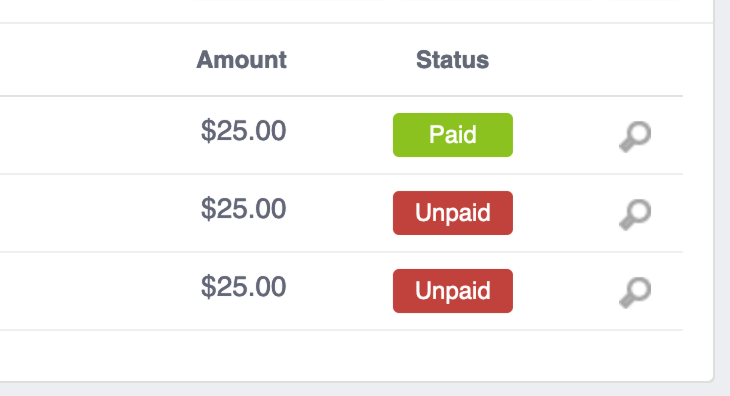730x396 pixels.
Task: Select the bottom Unpaid row's blank left area
Action: tap(93, 291)
